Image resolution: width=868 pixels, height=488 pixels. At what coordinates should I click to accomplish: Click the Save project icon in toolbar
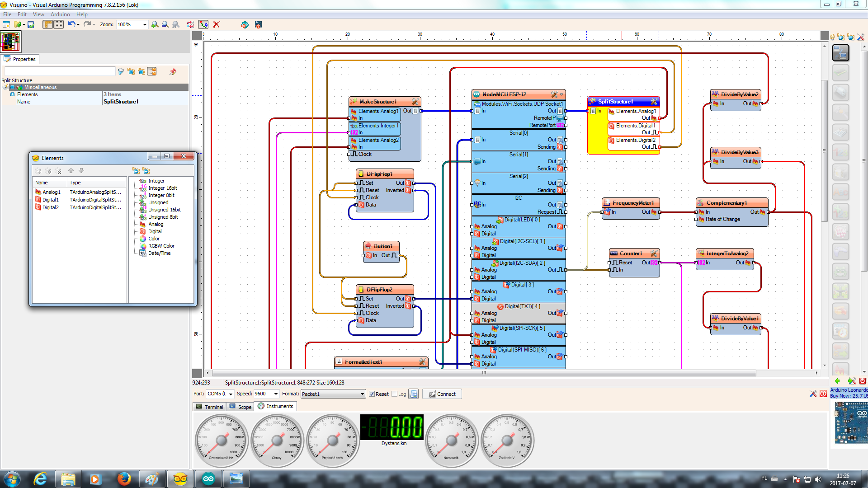(x=31, y=24)
